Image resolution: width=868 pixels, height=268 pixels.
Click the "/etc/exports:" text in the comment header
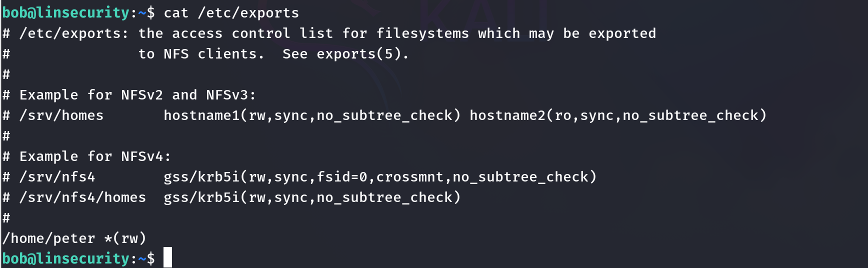tap(74, 33)
